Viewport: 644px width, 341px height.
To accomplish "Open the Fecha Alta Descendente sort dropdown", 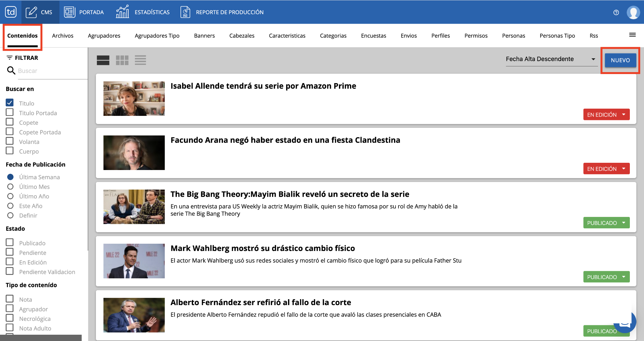I will point(551,59).
